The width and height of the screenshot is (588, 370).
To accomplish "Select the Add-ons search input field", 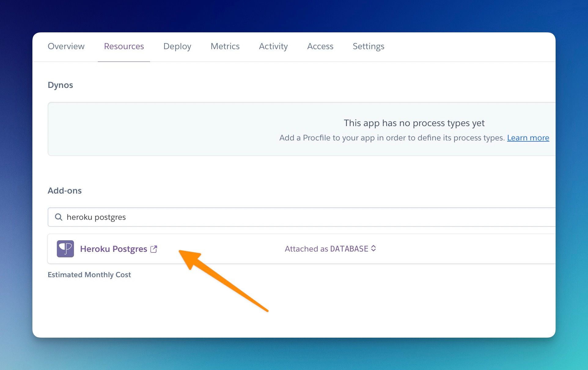I will (299, 217).
